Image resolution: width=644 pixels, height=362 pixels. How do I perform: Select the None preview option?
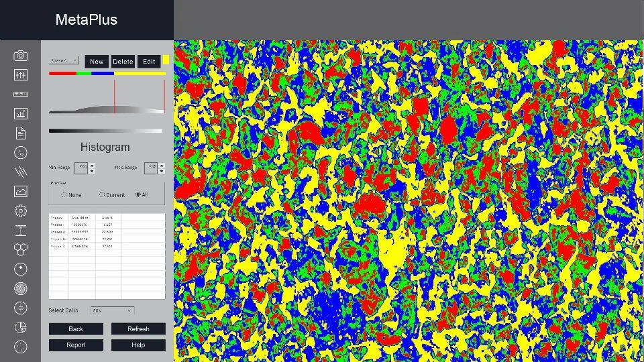[x=64, y=194]
